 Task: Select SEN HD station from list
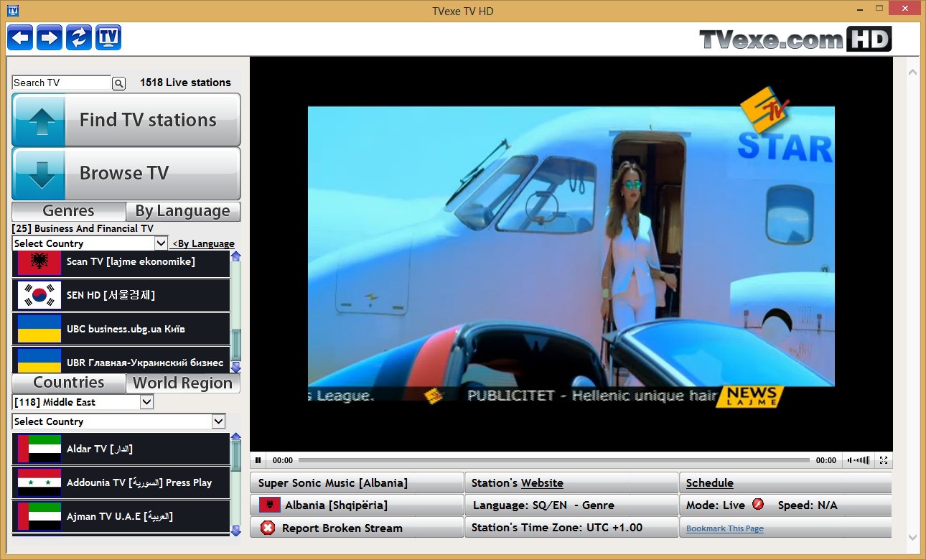121,295
